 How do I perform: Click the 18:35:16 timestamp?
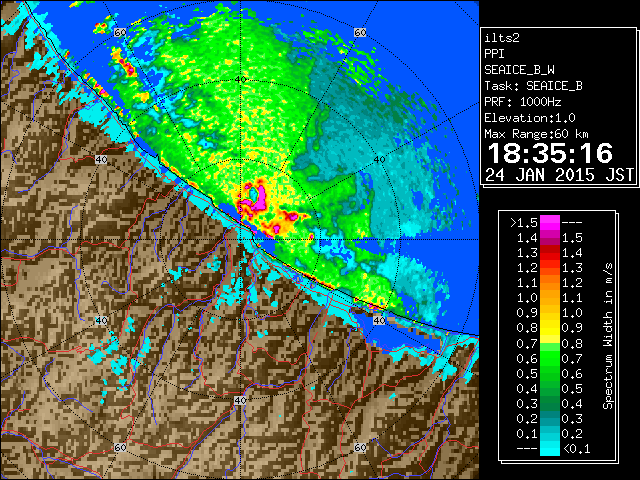click(550, 153)
